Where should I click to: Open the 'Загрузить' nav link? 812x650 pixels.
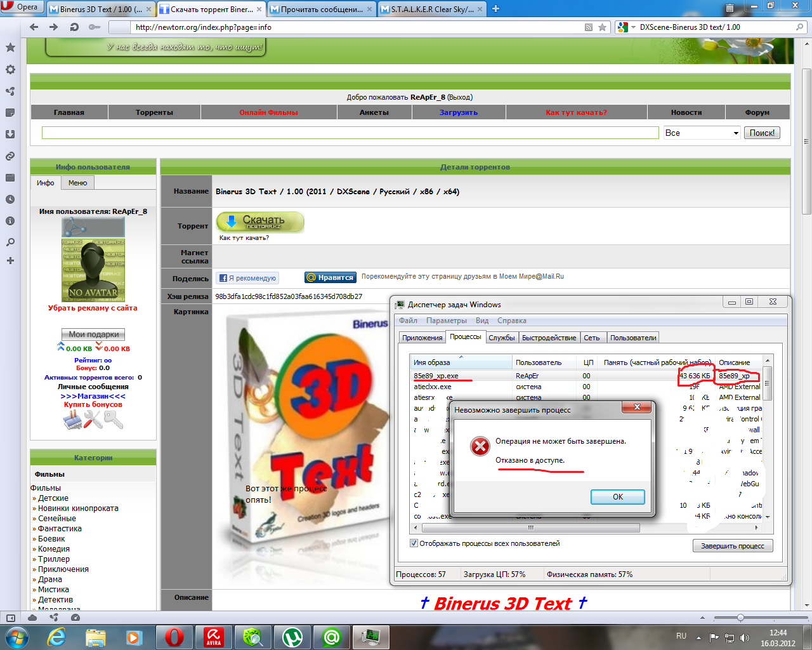coord(459,112)
